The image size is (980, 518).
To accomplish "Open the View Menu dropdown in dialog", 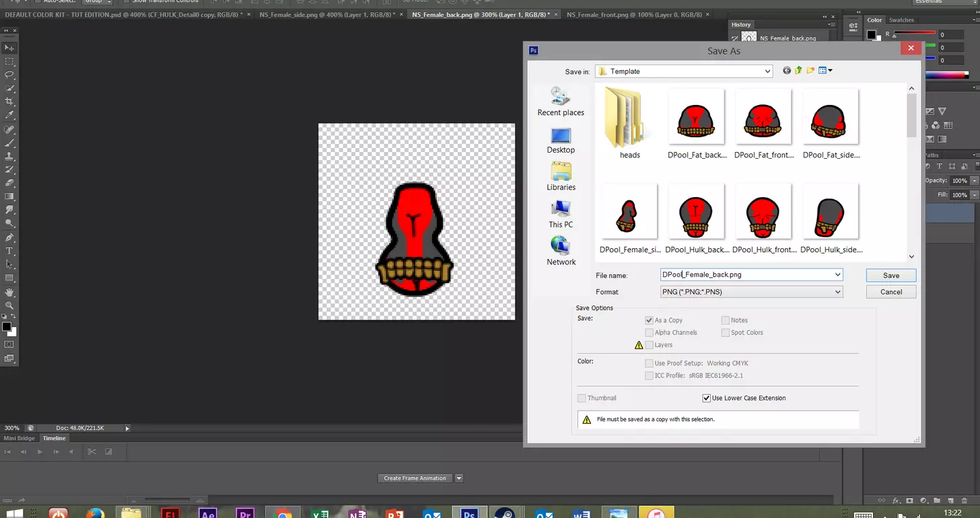I will click(x=826, y=71).
